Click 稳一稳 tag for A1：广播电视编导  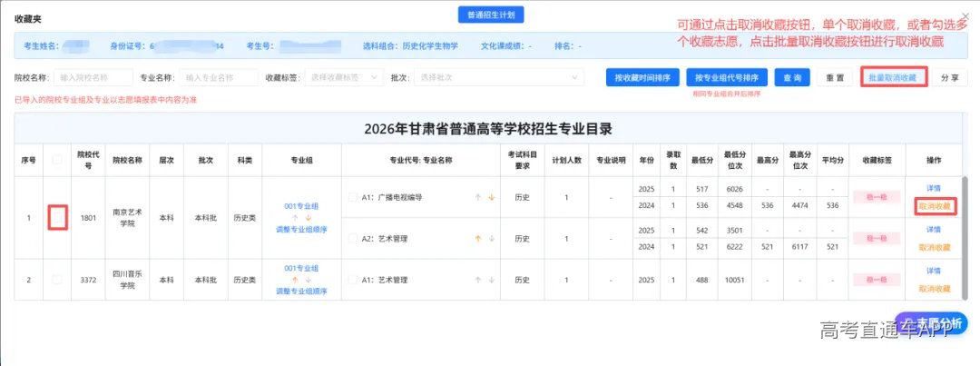(877, 197)
